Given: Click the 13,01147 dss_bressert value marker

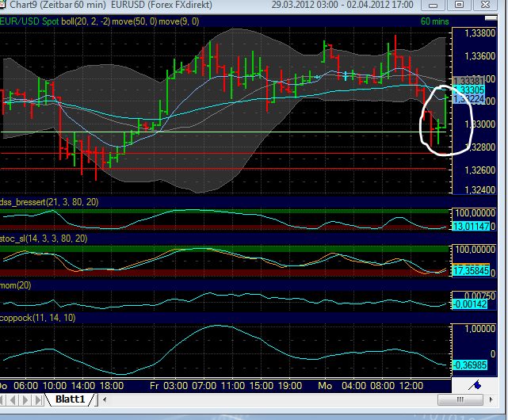Looking at the screenshot, I should point(471,226).
